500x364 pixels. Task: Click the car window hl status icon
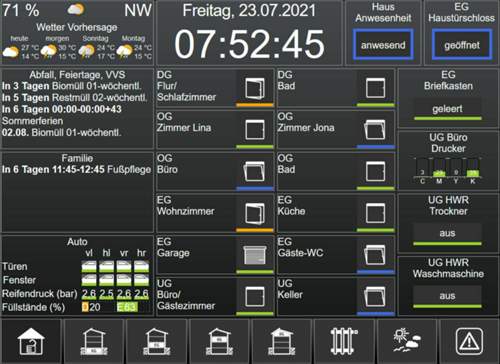106,280
